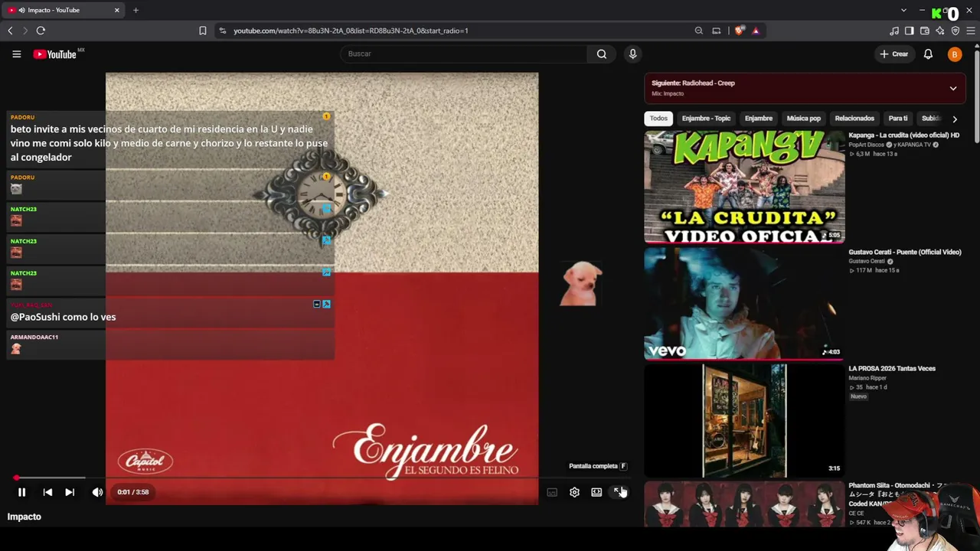Toggle subtitles on the player

[552, 492]
